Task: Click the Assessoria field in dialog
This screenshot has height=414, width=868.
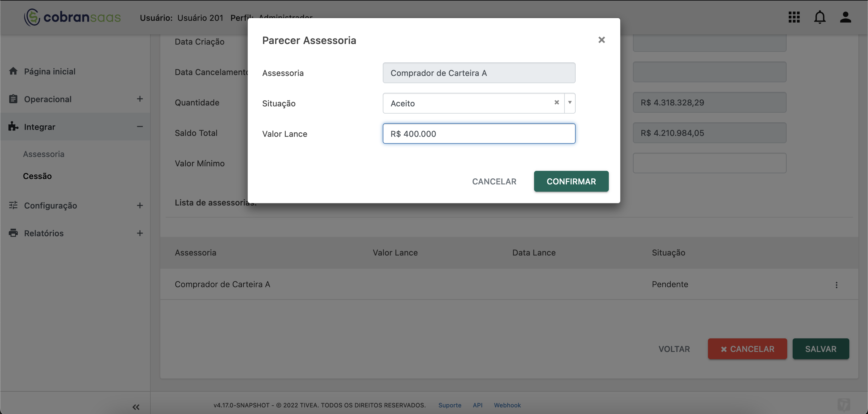Action: tap(479, 73)
